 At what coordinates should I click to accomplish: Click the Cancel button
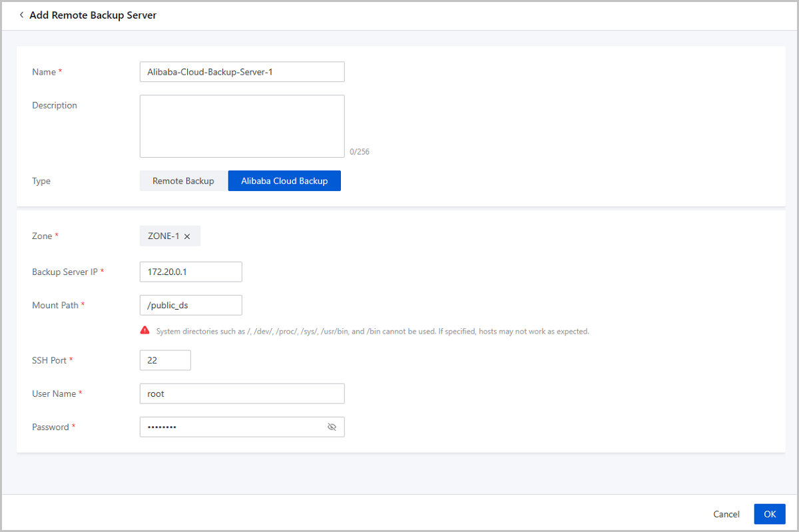726,514
